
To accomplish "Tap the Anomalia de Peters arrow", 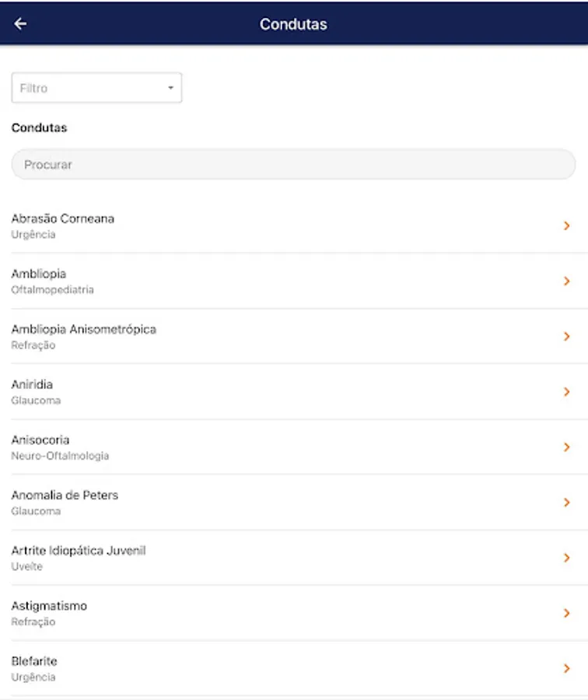I will coord(567,502).
